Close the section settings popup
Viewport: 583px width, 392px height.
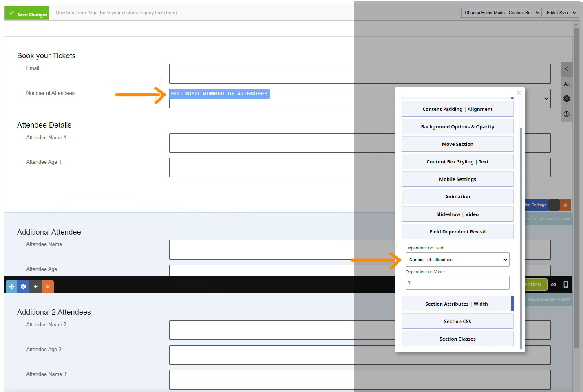[x=519, y=93]
